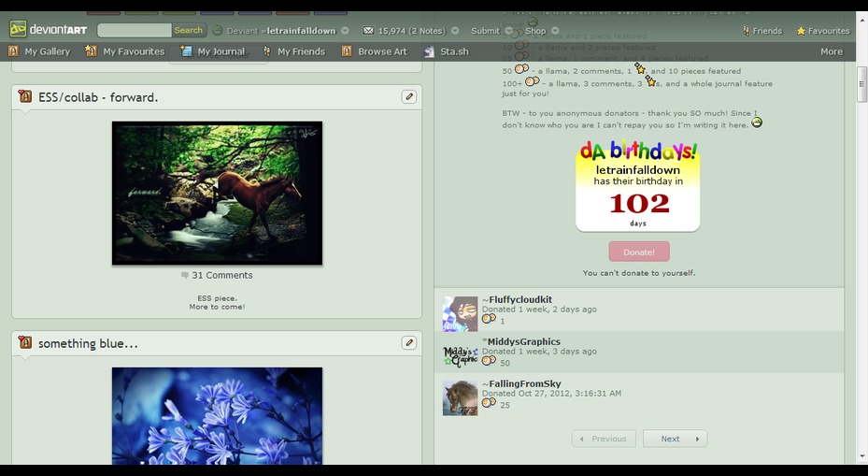Click the '15,974 (2 Notes)' messages link
The image size is (868, 476).
pos(411,31)
